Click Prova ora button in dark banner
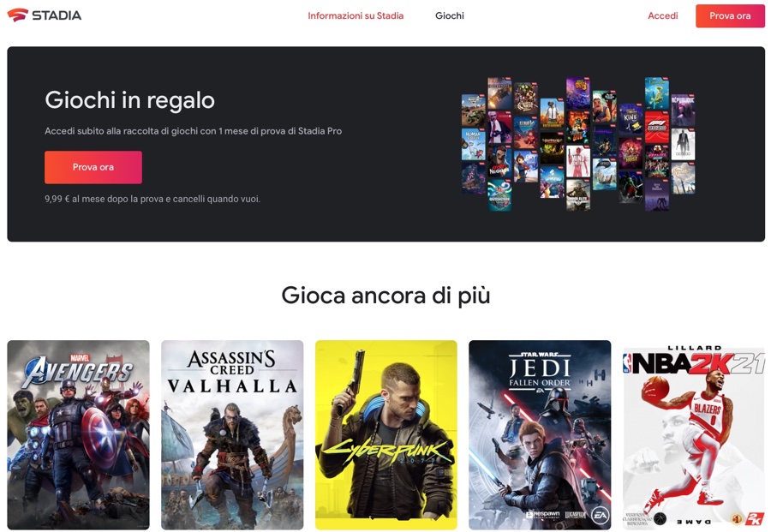Image resolution: width=771 pixels, height=532 pixels. point(93,167)
